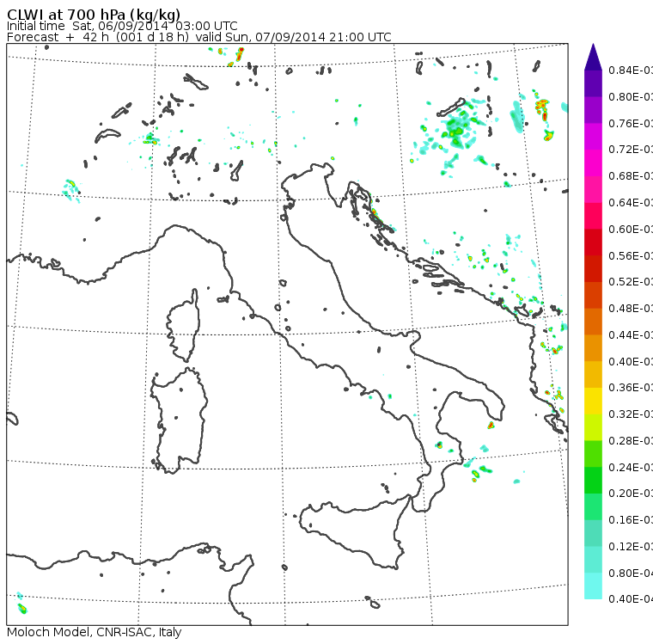Click the color band just below 0.60E-03
The image size is (653, 644).
[x=593, y=242]
